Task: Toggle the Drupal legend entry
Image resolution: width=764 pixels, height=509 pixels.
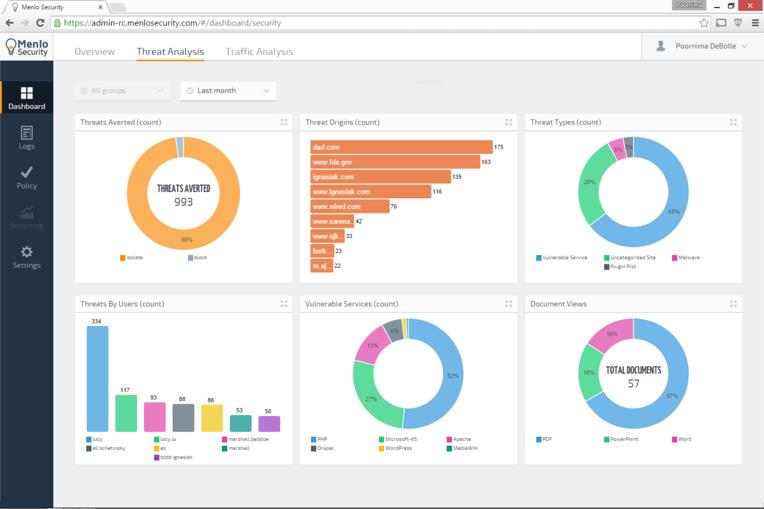Action: [x=323, y=448]
